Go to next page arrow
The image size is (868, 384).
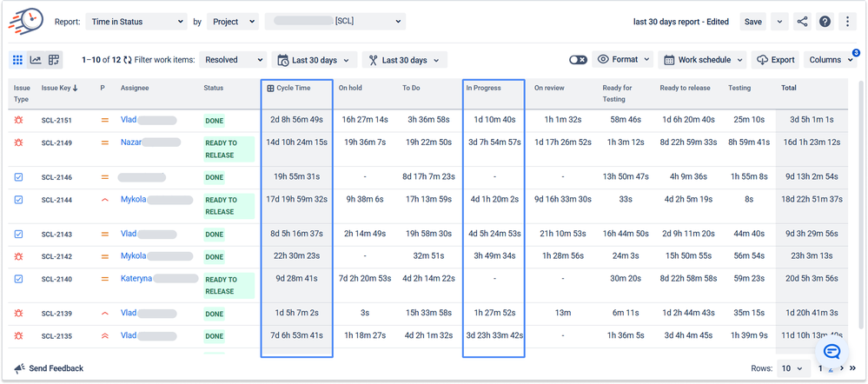point(842,368)
